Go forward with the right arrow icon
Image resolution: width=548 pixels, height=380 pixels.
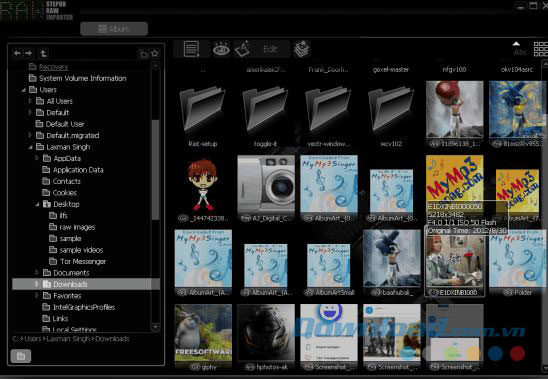pyautogui.click(x=29, y=53)
